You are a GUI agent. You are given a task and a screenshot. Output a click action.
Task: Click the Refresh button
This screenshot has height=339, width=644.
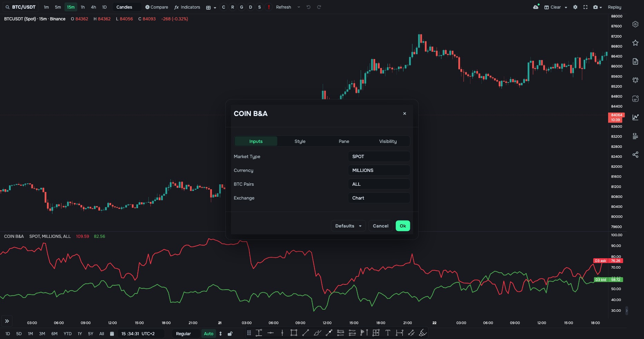click(283, 7)
